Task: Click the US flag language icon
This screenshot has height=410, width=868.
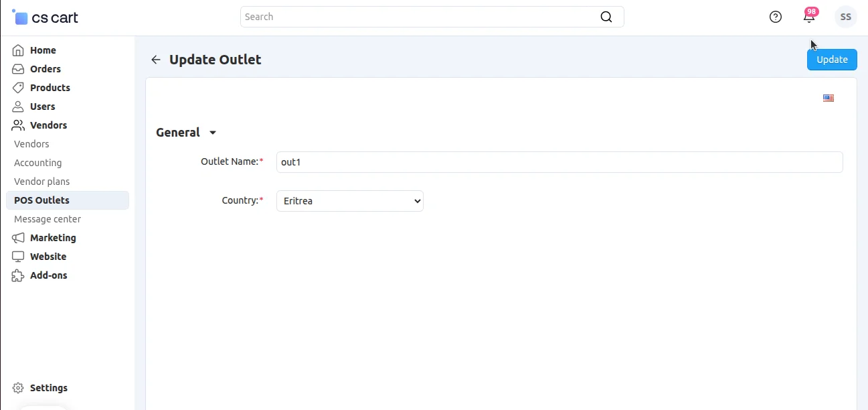Action: click(829, 98)
